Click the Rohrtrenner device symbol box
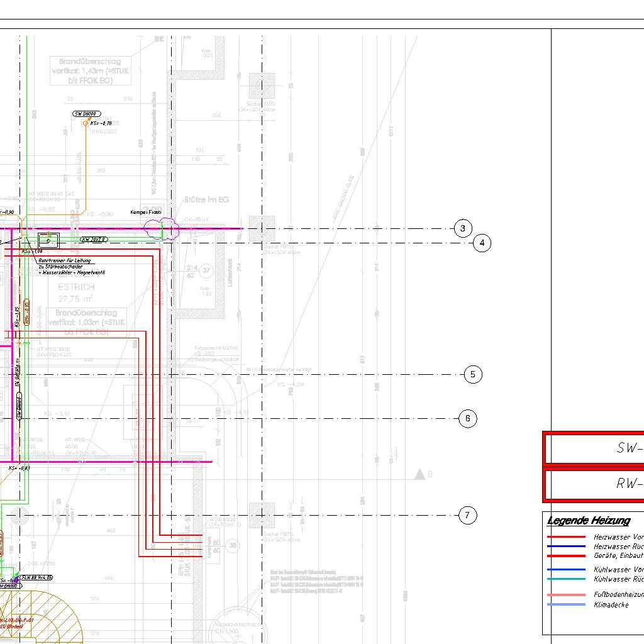The height and width of the screenshot is (644, 644). (x=48, y=240)
